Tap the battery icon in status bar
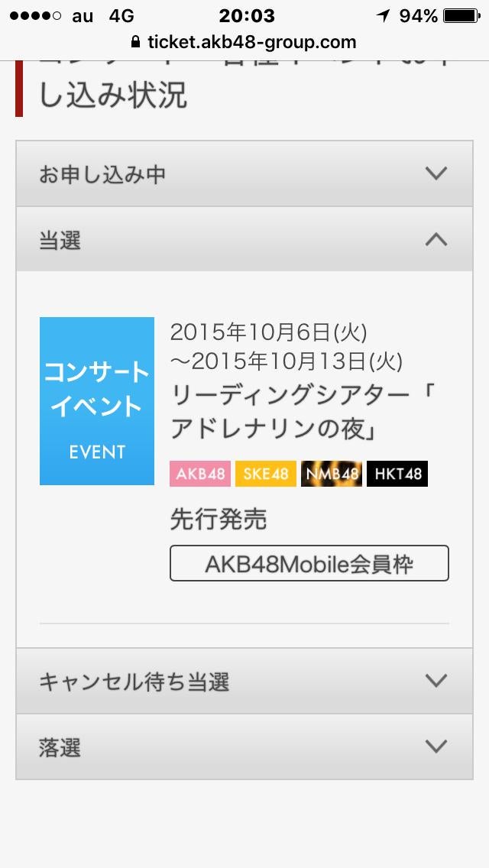 (x=461, y=16)
